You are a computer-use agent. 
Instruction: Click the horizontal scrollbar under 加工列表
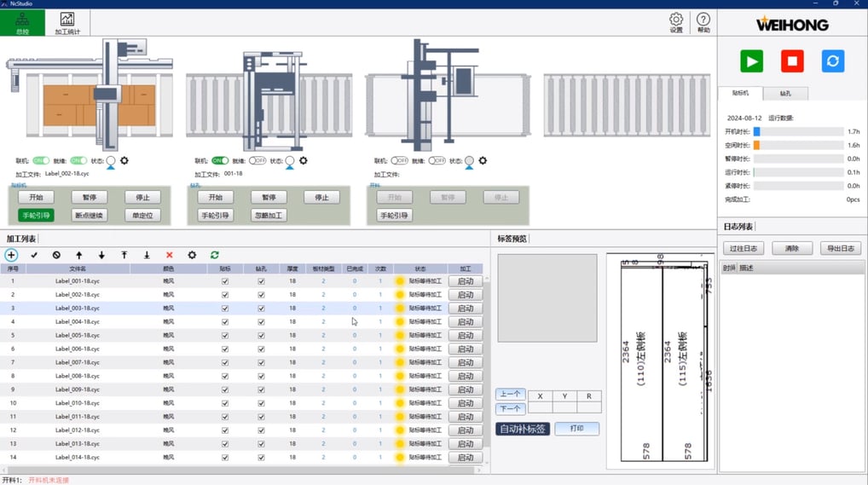coord(242,470)
